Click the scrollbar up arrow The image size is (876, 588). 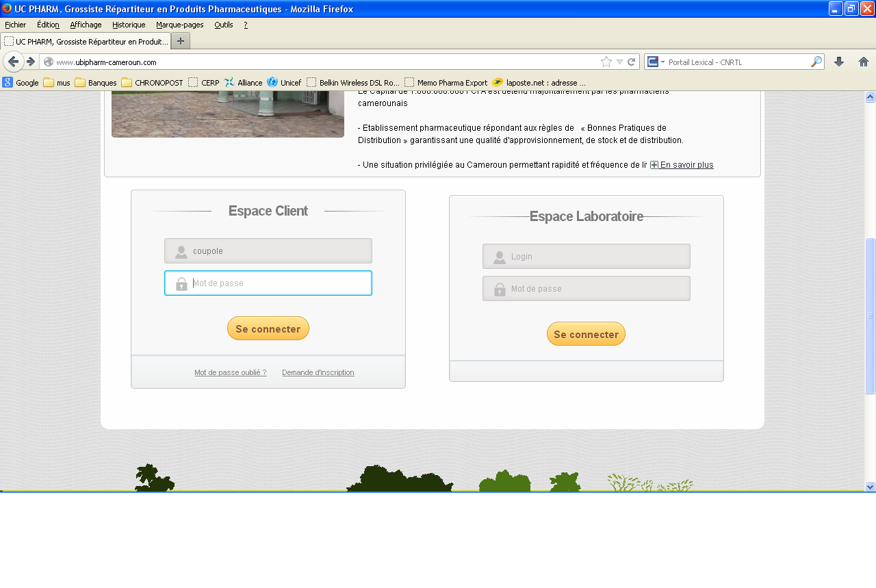click(x=871, y=97)
